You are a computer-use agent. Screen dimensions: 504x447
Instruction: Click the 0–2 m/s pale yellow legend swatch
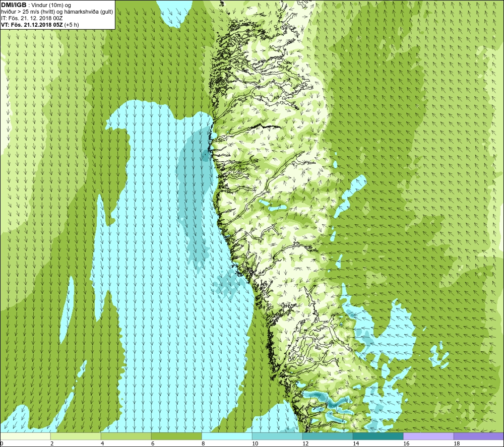(x=25, y=436)
